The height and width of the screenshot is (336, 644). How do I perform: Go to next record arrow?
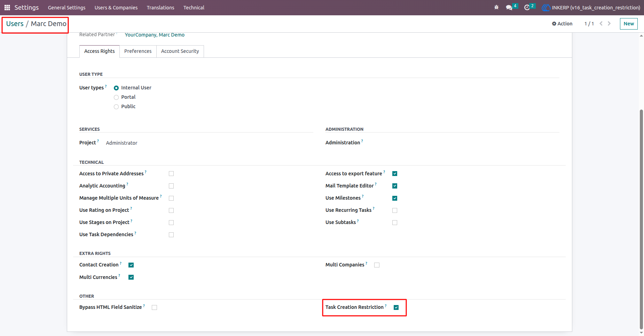609,24
